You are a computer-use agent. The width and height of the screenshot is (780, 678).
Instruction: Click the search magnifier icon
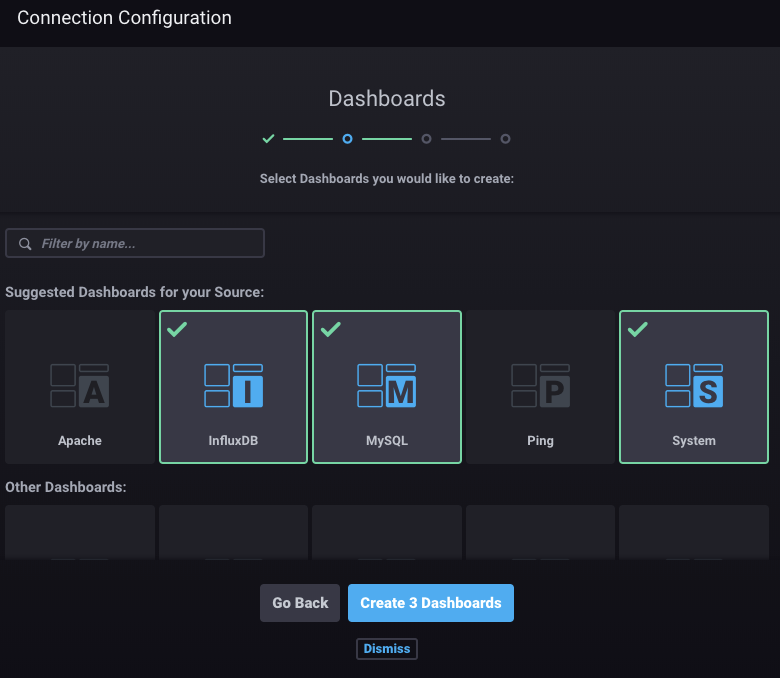point(26,244)
